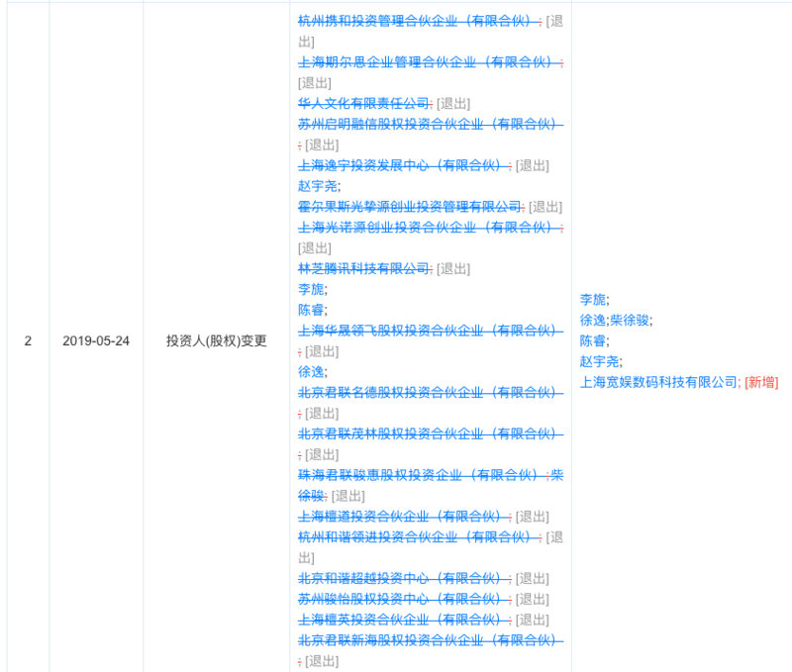792x672 pixels.
Task: Open 林芝腾讯科技有限公司 link
Action: [363, 268]
